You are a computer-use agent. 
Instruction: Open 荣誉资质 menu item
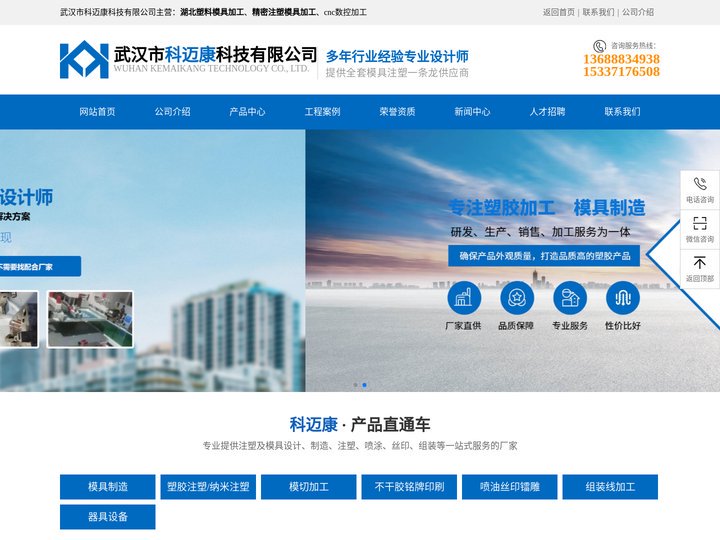coord(397,112)
